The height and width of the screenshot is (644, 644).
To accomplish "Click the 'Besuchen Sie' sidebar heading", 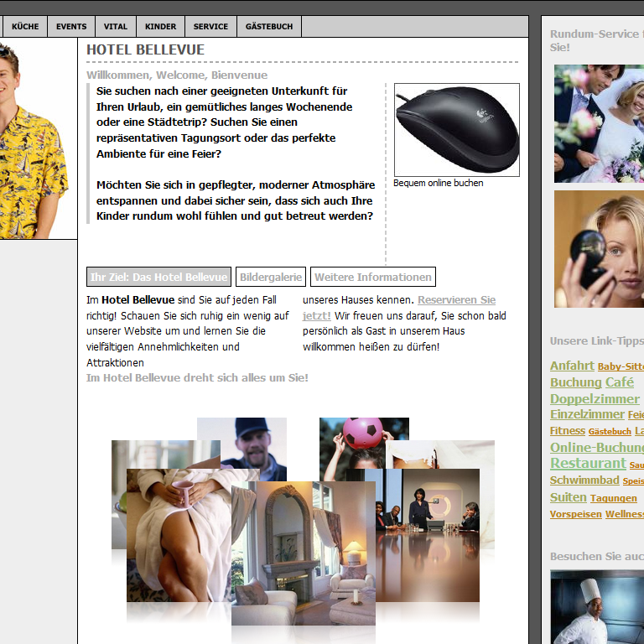I will (x=597, y=557).
